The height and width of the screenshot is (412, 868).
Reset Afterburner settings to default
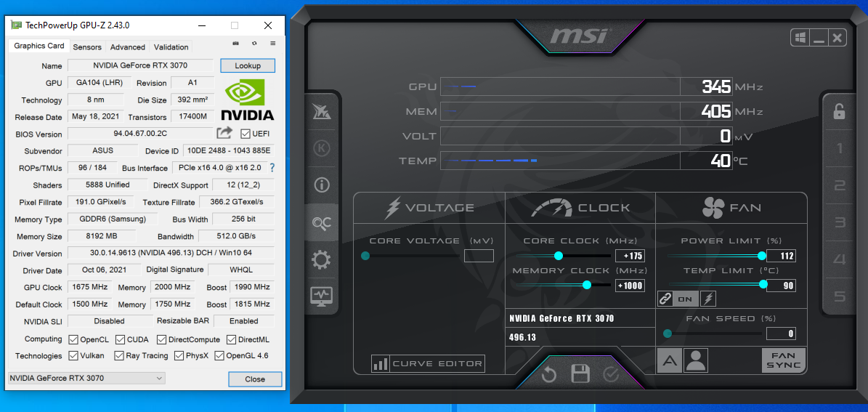548,375
